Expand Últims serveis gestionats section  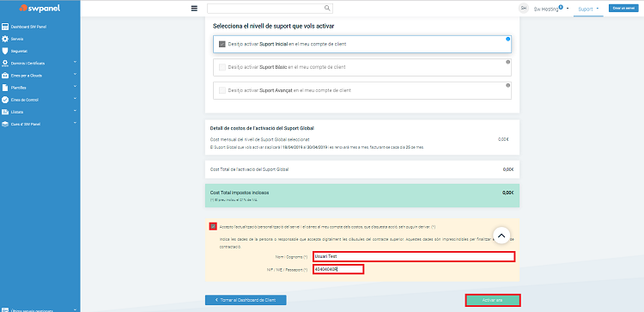(x=75, y=309)
